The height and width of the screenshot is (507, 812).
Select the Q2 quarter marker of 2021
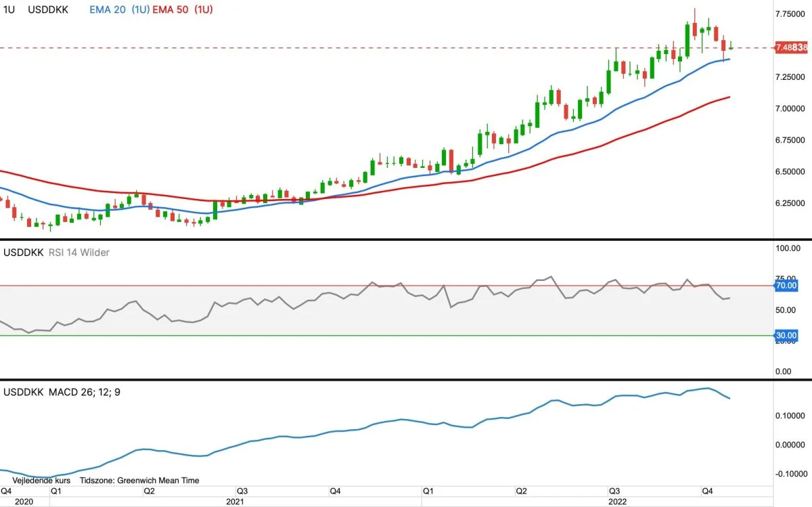coord(149,491)
